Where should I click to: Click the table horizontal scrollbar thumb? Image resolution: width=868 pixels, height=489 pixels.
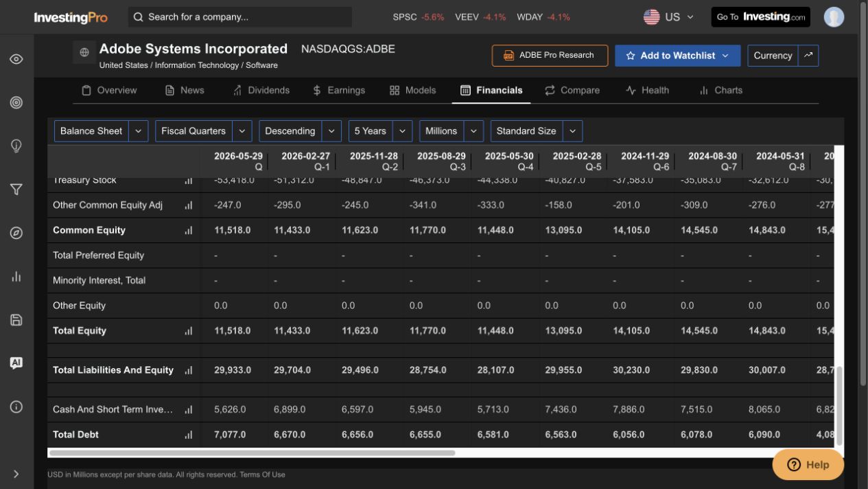click(253, 453)
